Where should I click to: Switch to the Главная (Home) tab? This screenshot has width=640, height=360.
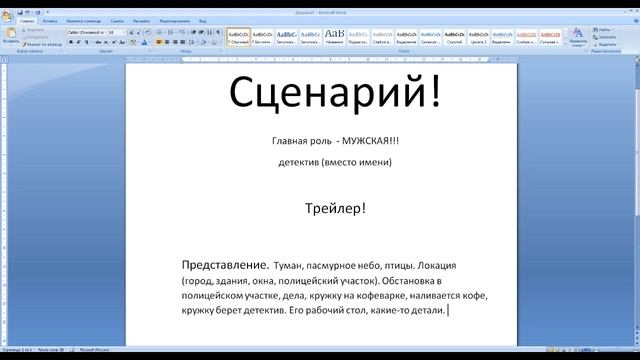27,21
